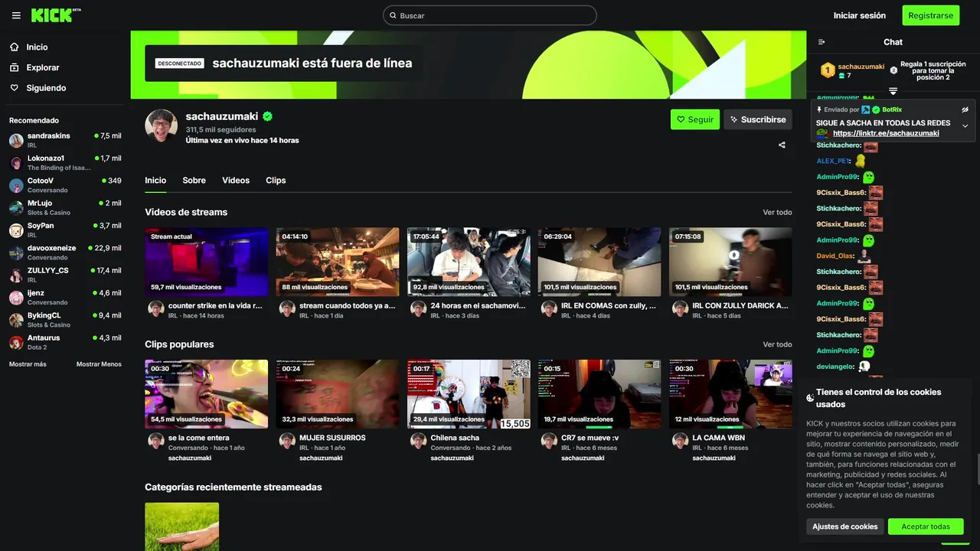Open the IRL CON ZULLY DARICK video
The height and width of the screenshot is (551, 980).
pyautogui.click(x=730, y=262)
